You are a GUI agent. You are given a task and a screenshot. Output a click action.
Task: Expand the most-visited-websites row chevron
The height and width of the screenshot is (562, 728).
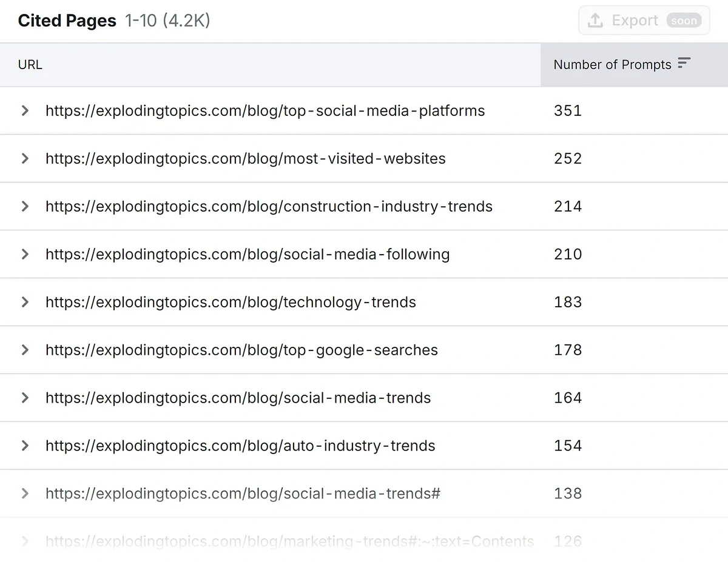(24, 159)
